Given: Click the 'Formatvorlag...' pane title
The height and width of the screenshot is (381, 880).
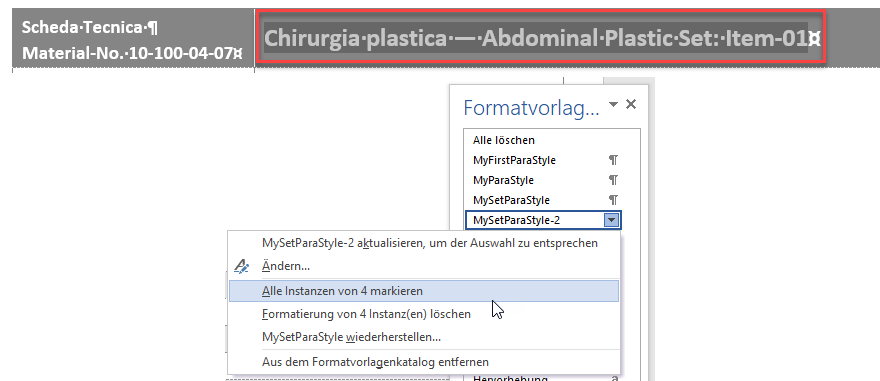Looking at the screenshot, I should [x=531, y=107].
